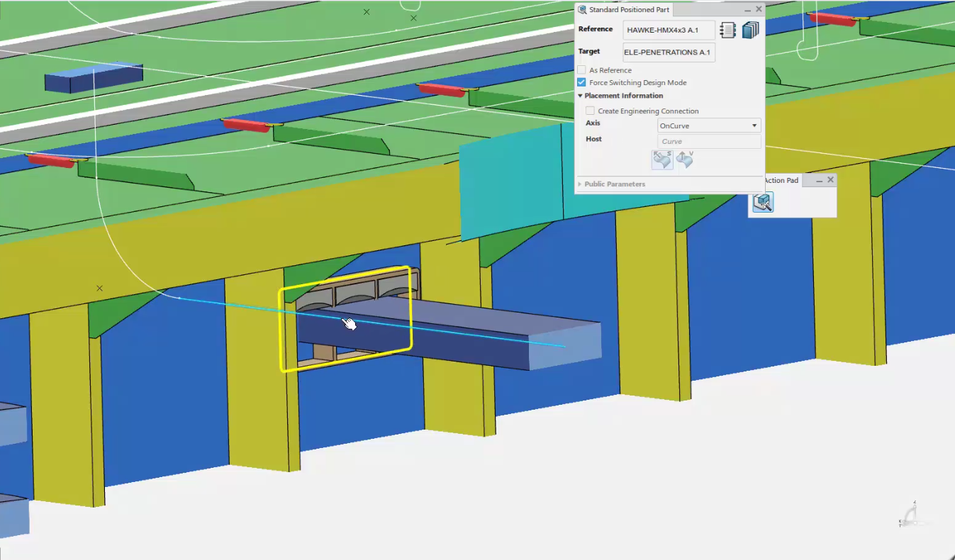Click the Target field ELE-PENETRATIONS A.1

pos(669,52)
